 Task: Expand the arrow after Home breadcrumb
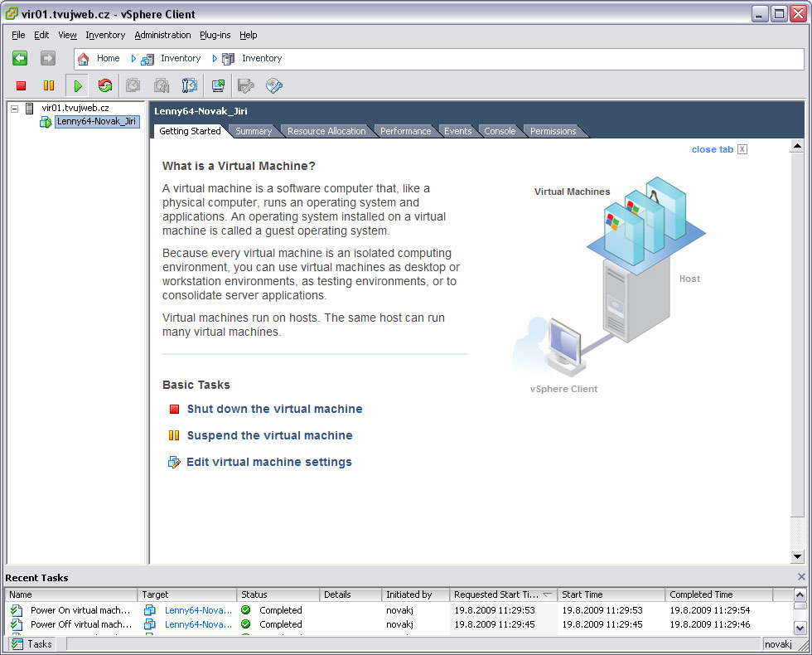pos(133,59)
